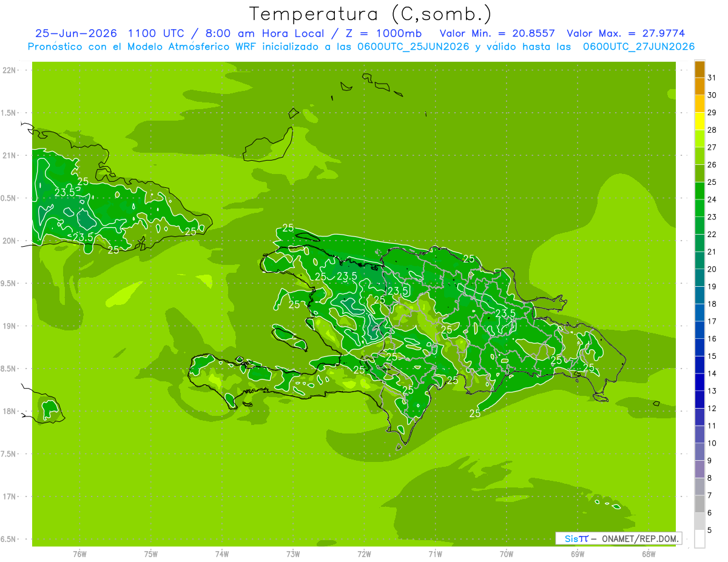Click the yellow legend swatch between 28 and 29
This screenshot has height=562, width=728.
(x=699, y=121)
